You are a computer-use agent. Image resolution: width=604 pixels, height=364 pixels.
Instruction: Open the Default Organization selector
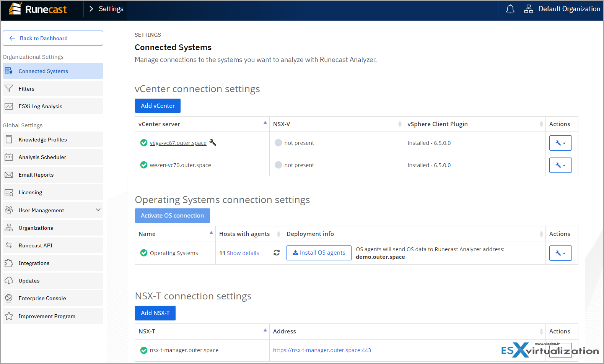(562, 9)
